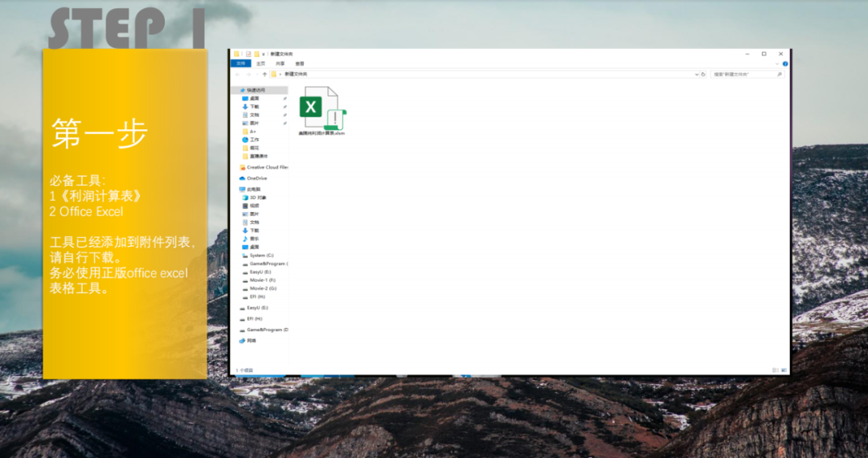This screenshot has width=868, height=458.
Task: Switch to the 查看 ribbon tab
Action: [299, 63]
